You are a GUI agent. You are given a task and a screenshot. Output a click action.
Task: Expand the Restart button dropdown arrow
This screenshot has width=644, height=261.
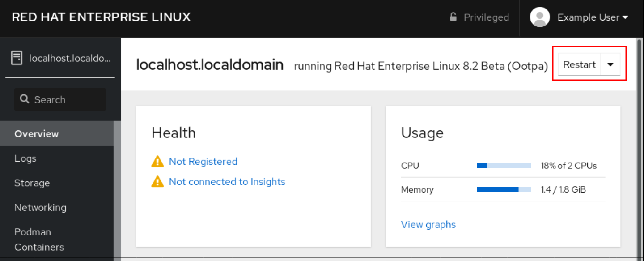pos(610,65)
